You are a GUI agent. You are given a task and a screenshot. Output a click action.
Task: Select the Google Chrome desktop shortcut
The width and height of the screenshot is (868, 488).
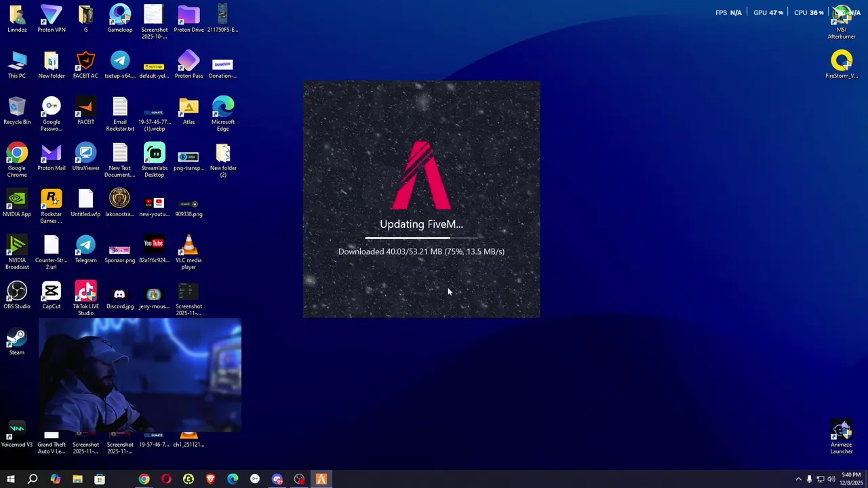point(17,161)
